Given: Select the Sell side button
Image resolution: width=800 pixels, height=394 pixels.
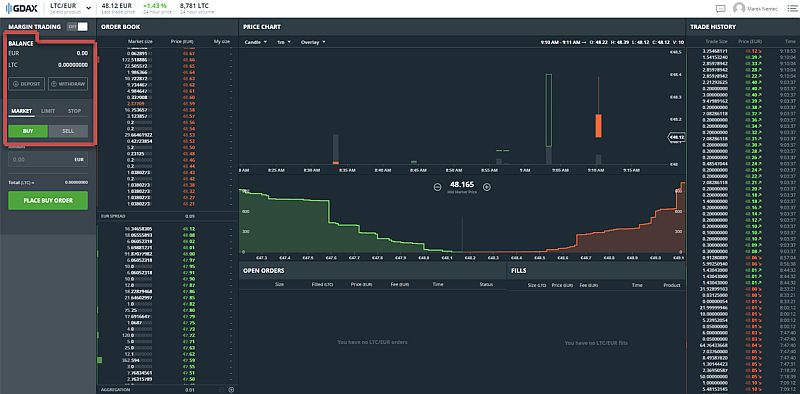Looking at the screenshot, I should point(68,131).
